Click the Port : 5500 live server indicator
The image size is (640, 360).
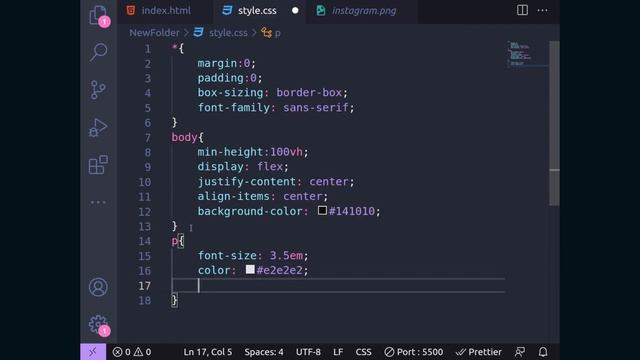[x=413, y=352]
